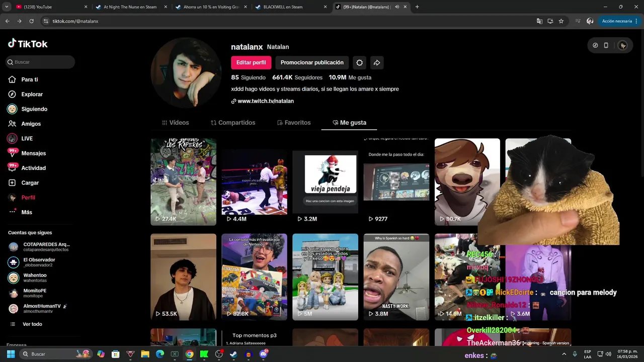The width and height of the screenshot is (644, 362).
Task: Click the Acción necesaria button
Action: point(618,21)
